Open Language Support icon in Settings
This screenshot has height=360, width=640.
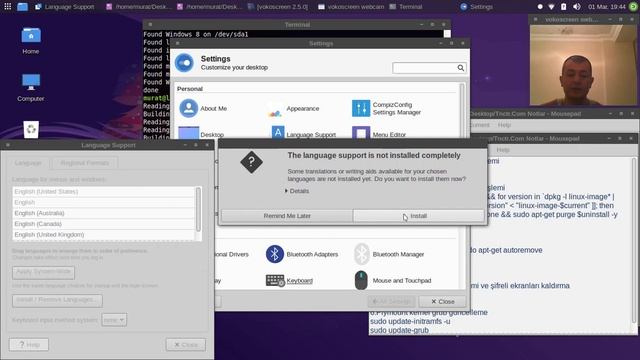point(278,132)
